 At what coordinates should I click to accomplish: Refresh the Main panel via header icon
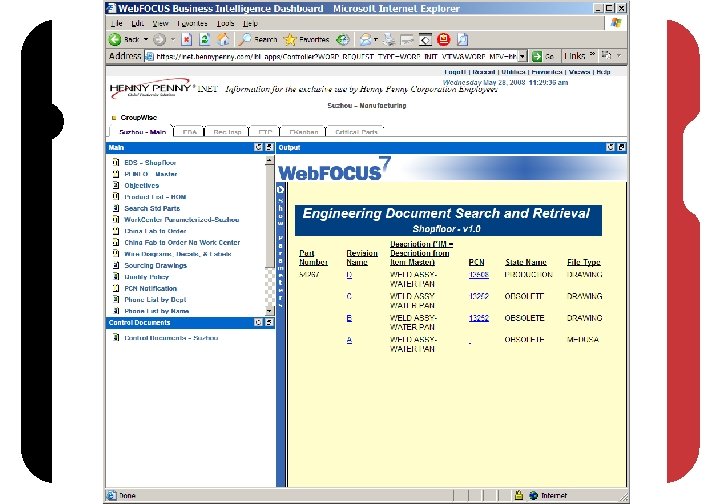259,147
